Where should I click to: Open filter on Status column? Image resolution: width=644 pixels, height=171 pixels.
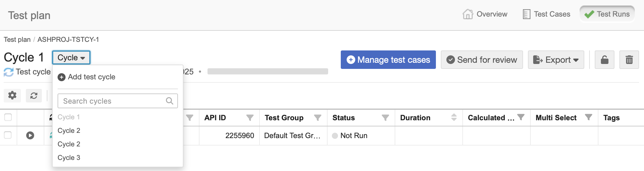pos(385,117)
